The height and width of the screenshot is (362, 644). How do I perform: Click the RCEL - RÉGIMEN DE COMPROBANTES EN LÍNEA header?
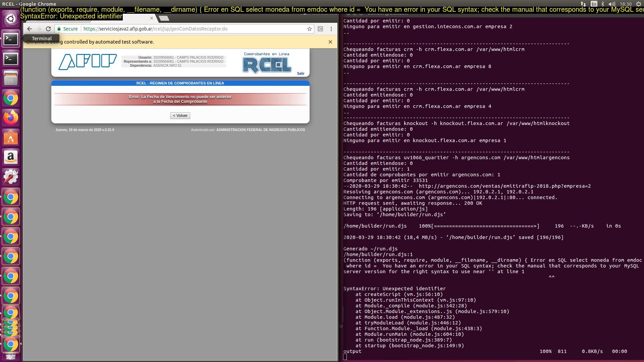click(x=180, y=83)
